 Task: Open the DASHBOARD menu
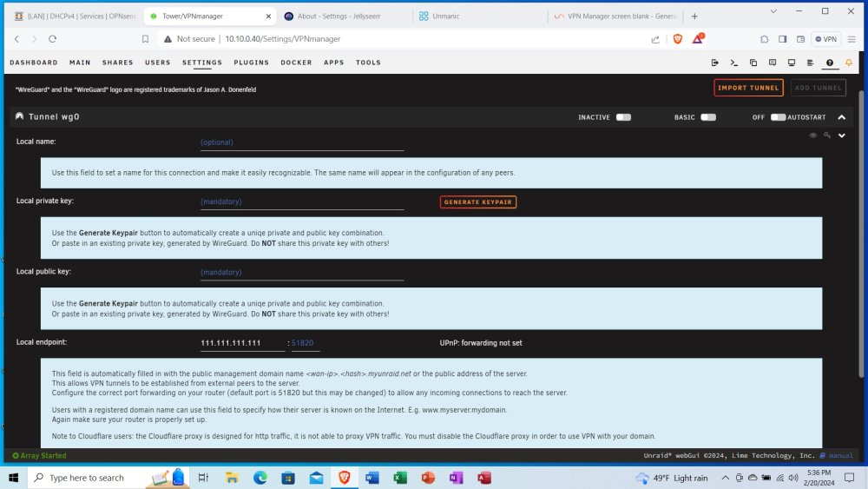click(x=34, y=63)
